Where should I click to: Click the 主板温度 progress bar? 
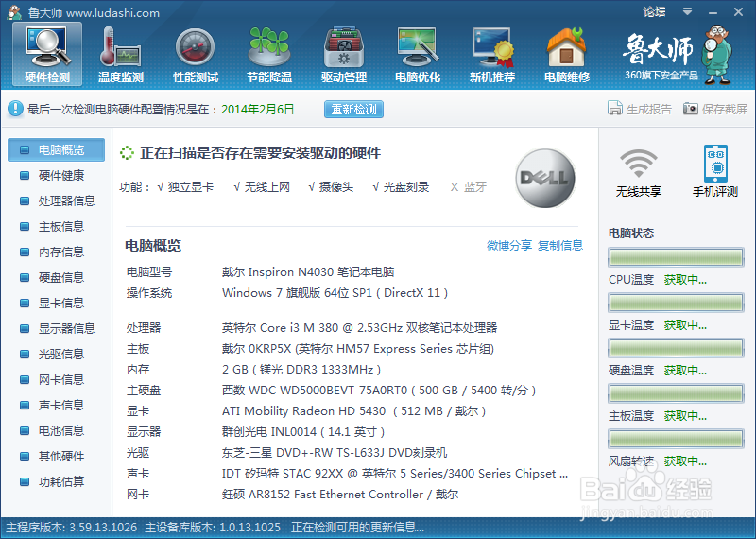point(676,393)
